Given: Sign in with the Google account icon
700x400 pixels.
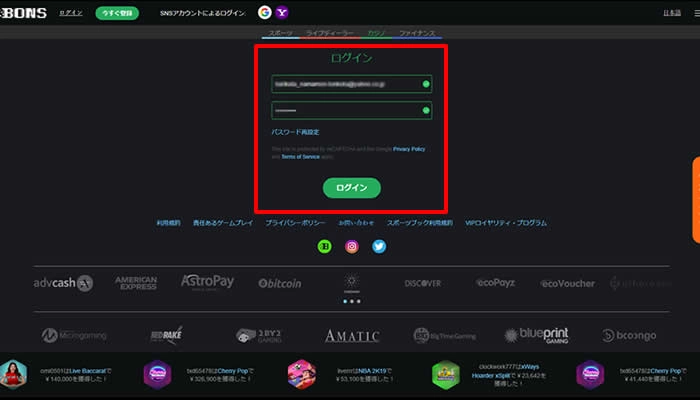Looking at the screenshot, I should click(264, 13).
